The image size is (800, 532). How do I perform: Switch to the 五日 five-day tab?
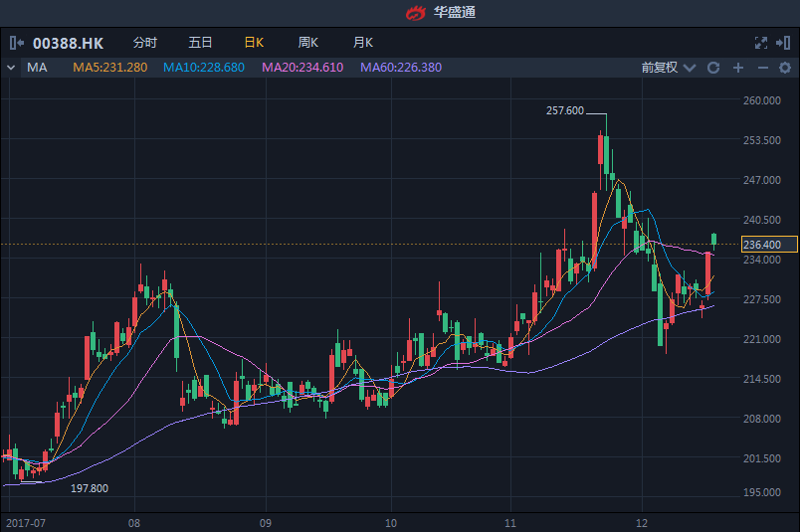click(200, 43)
